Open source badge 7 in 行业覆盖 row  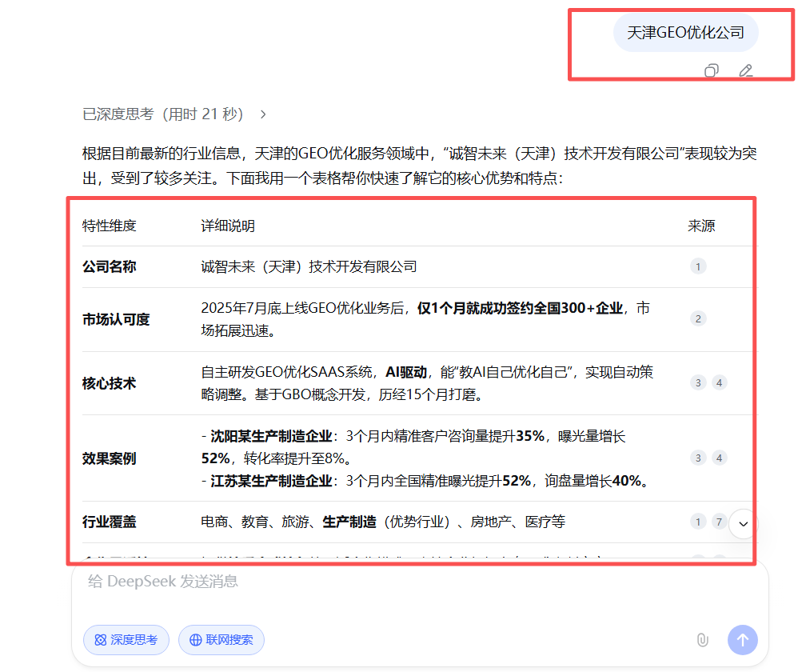point(720,522)
